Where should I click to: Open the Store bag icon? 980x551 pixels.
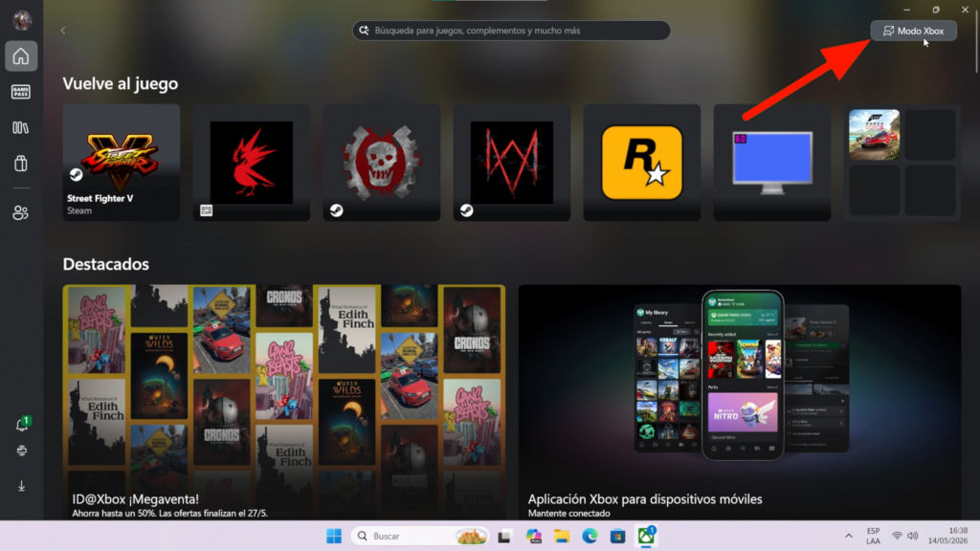(x=21, y=164)
